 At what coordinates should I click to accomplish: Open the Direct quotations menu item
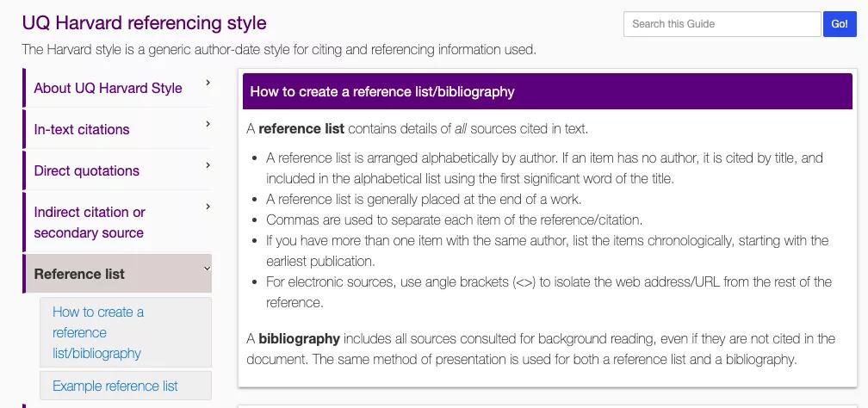pyautogui.click(x=86, y=170)
